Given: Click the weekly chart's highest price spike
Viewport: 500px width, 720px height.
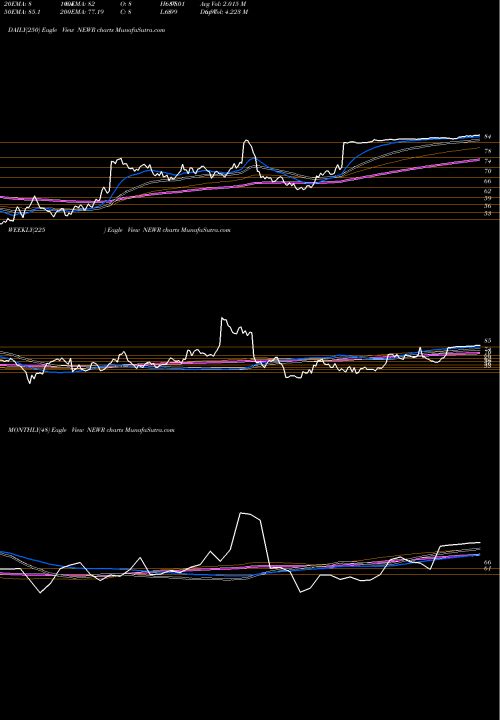Looking at the screenshot, I should [x=222, y=318].
